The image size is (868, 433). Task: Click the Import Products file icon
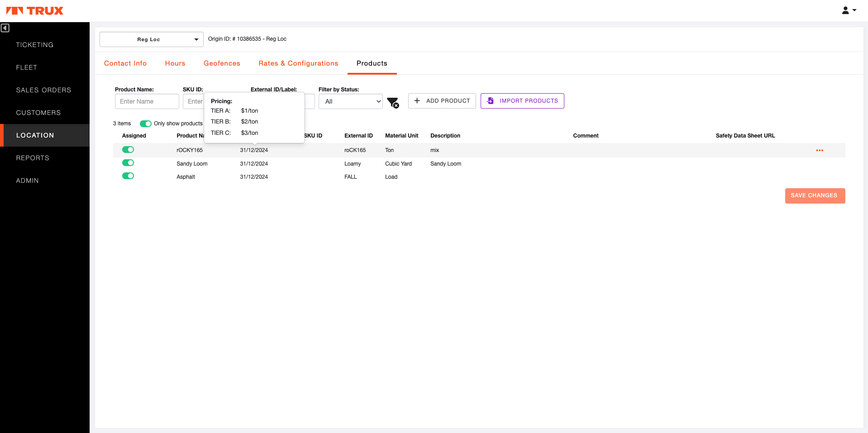491,101
